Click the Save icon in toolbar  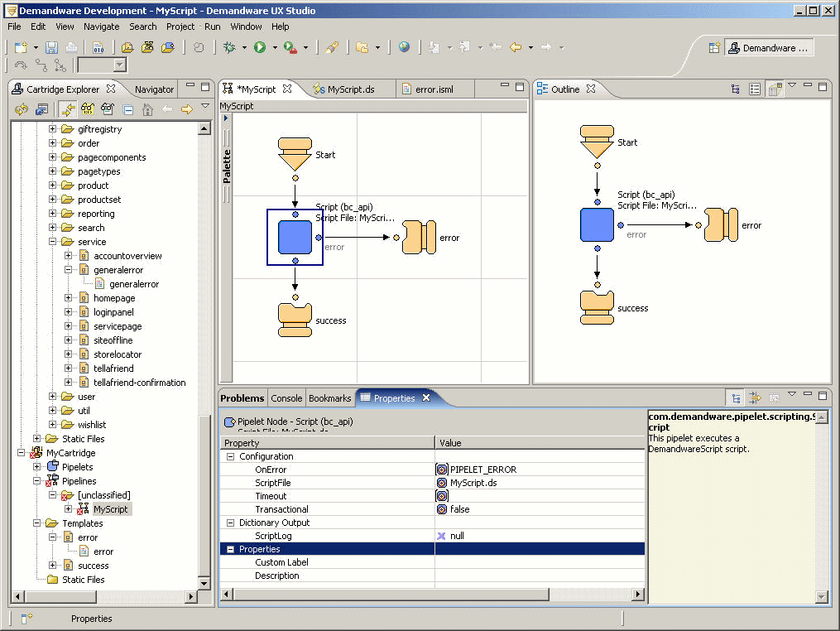pos(51,48)
